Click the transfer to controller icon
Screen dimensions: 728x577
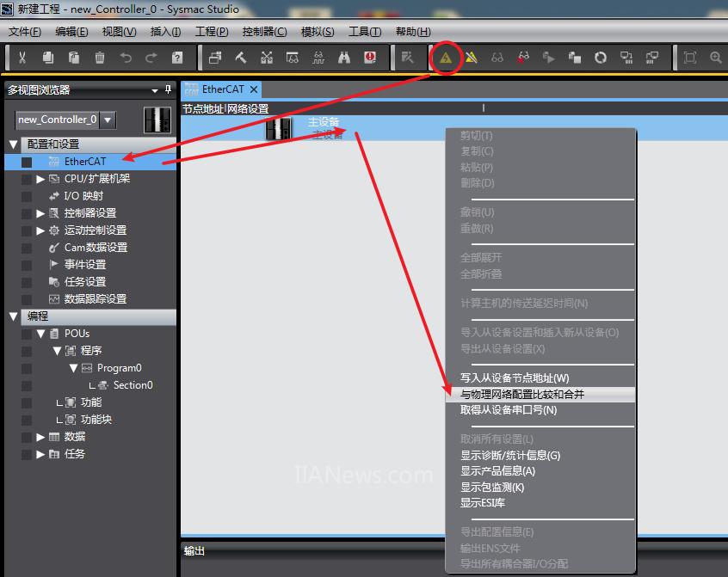point(626,58)
